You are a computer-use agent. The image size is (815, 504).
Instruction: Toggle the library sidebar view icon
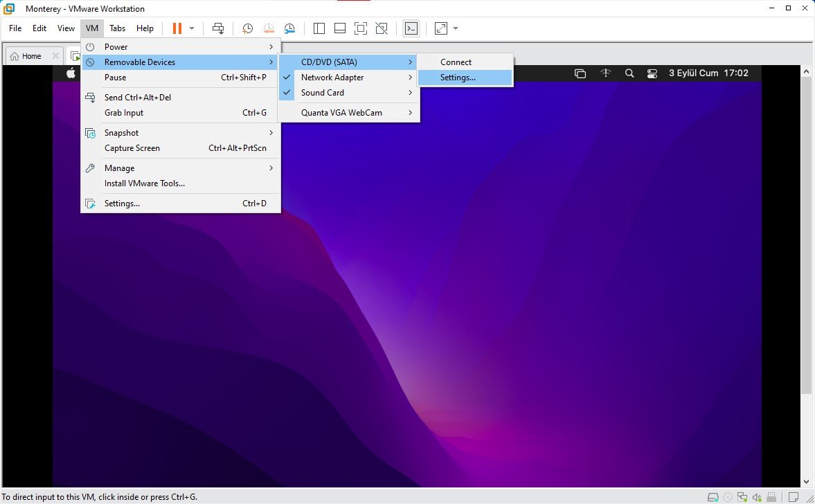pyautogui.click(x=319, y=28)
